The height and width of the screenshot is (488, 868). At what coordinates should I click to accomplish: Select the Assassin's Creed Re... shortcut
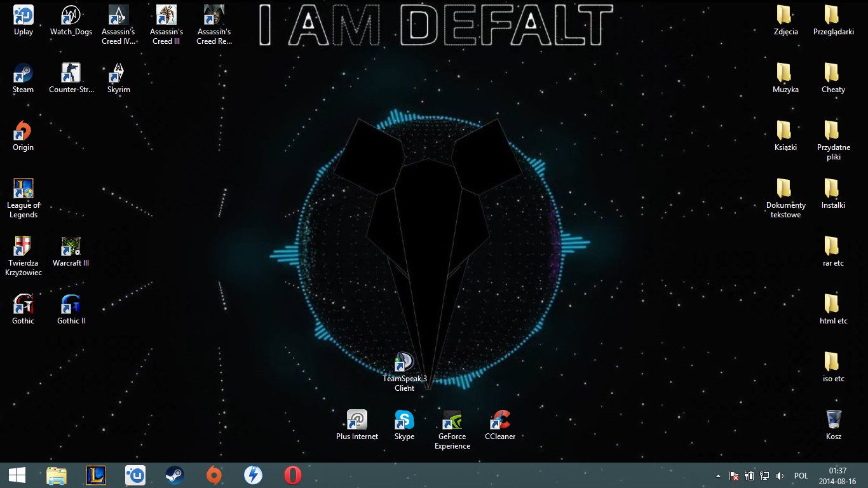point(214,24)
